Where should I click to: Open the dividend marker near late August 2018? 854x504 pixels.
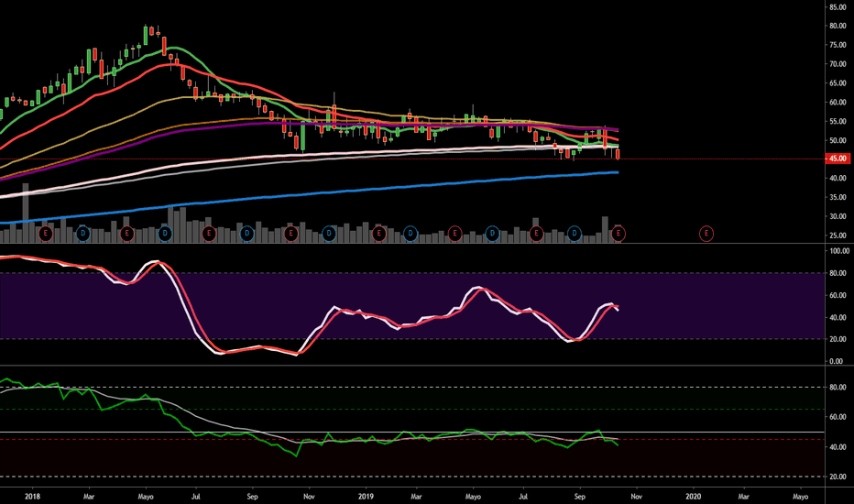point(246,234)
